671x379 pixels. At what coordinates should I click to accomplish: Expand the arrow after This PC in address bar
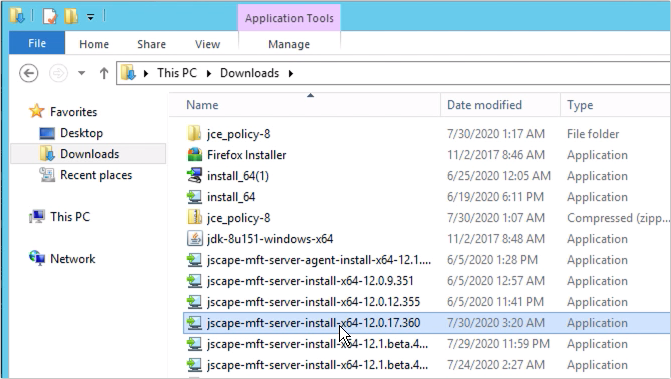point(209,74)
